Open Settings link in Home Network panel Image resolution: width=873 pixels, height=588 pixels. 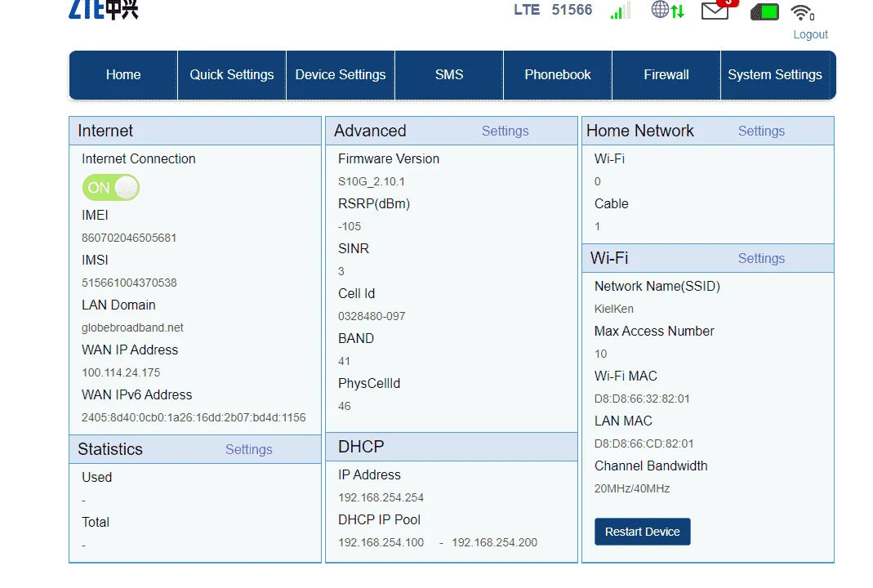click(x=761, y=131)
